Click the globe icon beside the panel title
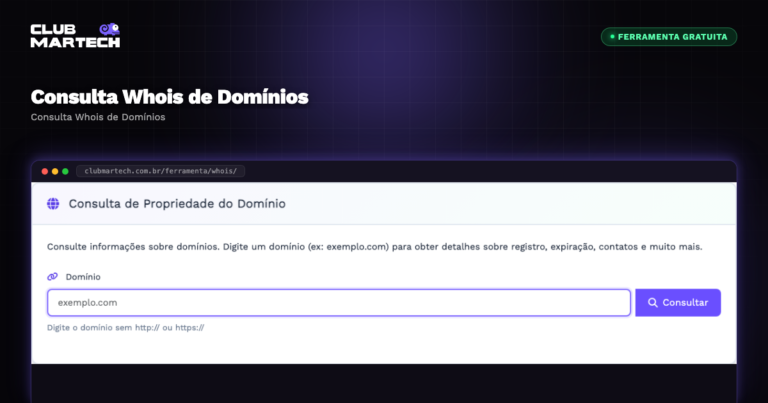The width and height of the screenshot is (768, 403). (53, 204)
